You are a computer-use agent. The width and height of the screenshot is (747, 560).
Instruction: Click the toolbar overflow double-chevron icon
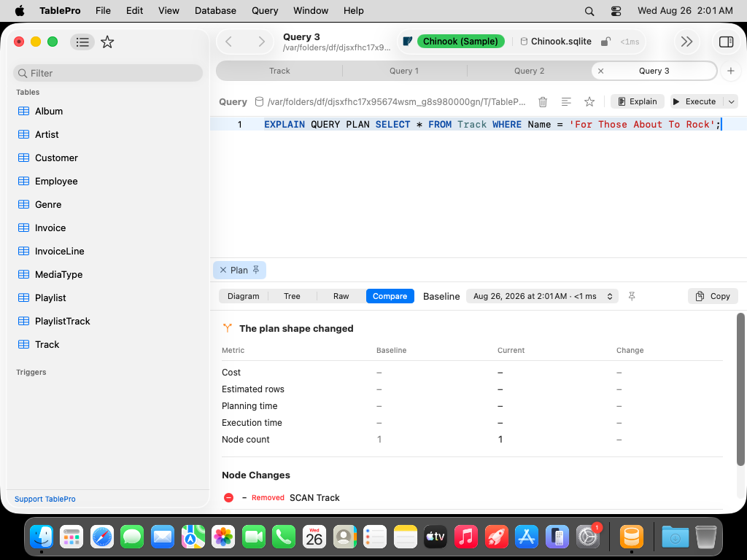(686, 42)
